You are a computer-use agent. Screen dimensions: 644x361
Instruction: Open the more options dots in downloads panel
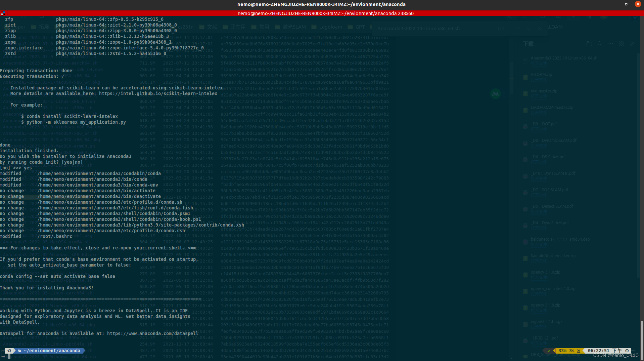pos(610,44)
